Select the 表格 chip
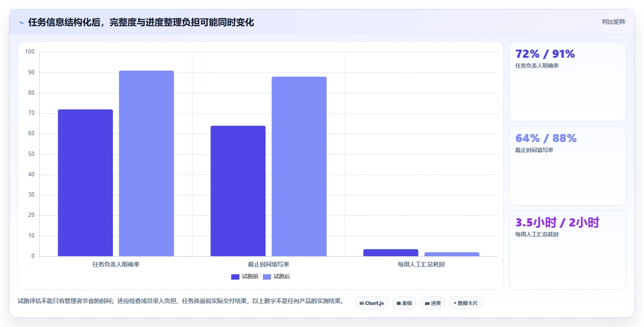This screenshot has height=327, width=644. click(404, 303)
